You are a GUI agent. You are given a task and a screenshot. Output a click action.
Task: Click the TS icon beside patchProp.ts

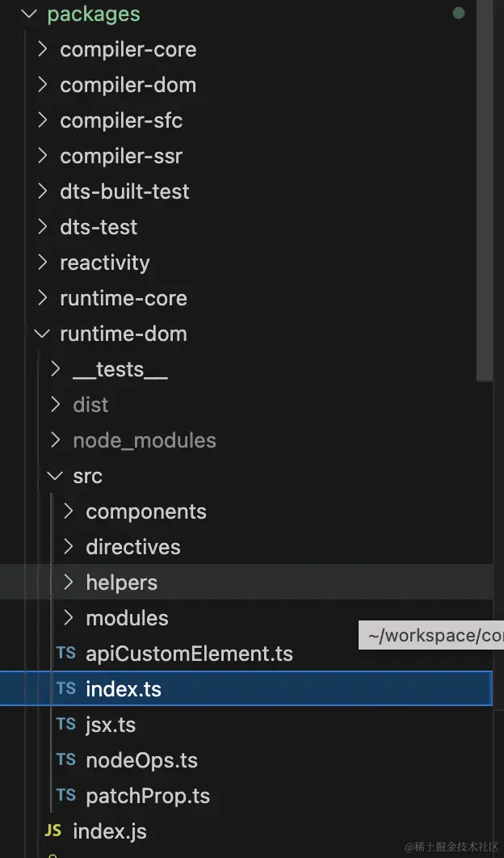pos(66,796)
